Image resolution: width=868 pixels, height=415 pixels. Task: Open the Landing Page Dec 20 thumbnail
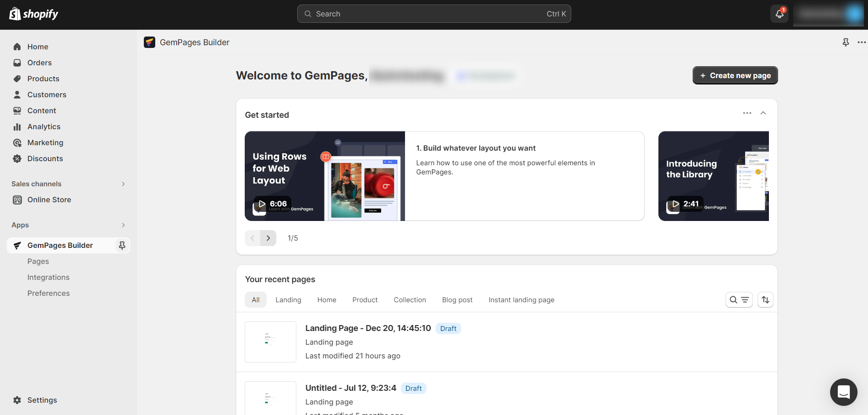click(270, 341)
